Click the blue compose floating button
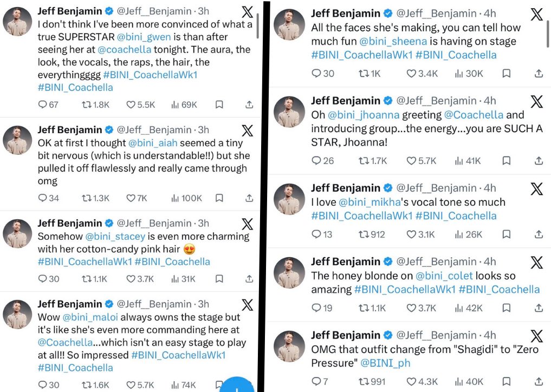The height and width of the screenshot is (392, 551). point(237,385)
